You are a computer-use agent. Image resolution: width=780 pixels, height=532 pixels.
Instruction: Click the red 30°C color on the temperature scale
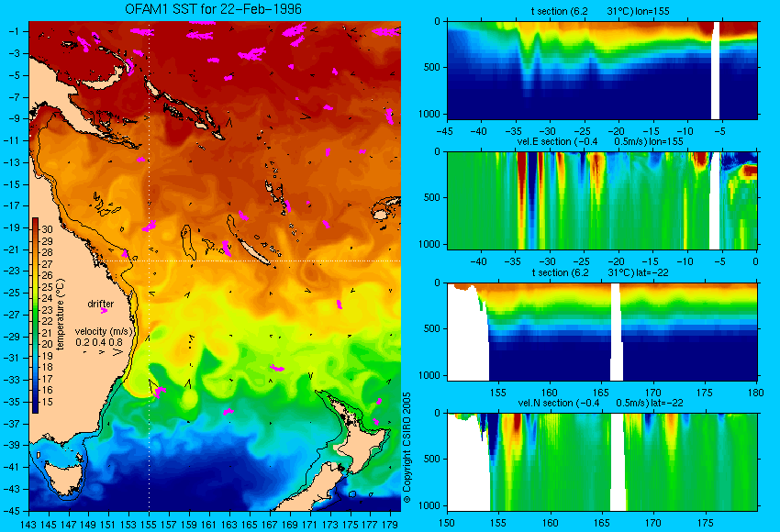pyautogui.click(x=35, y=228)
